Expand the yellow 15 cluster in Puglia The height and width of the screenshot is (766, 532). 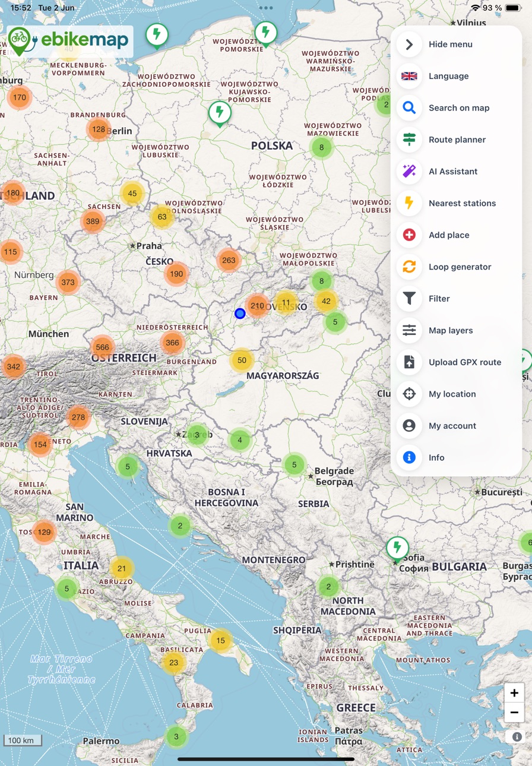click(x=221, y=640)
